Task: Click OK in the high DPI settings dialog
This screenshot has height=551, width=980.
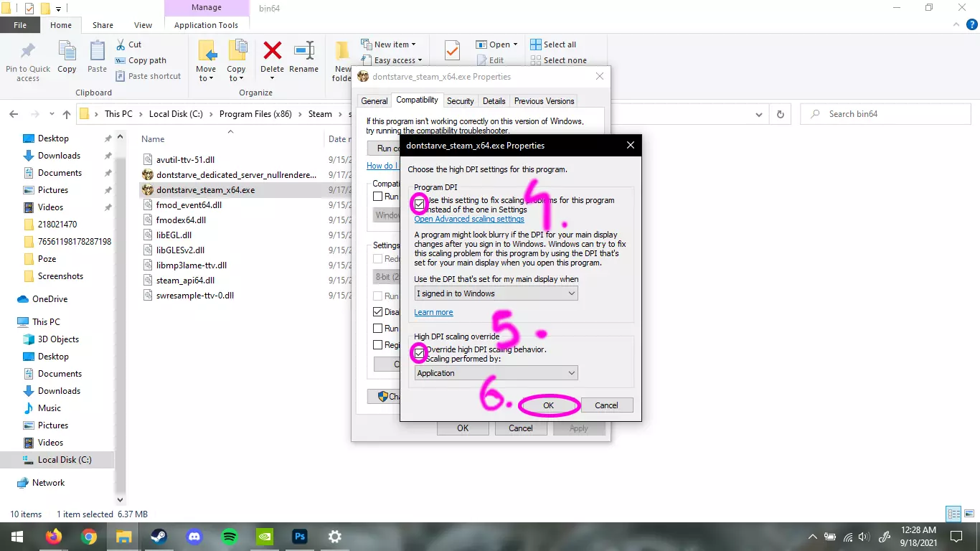Action: [x=549, y=405]
